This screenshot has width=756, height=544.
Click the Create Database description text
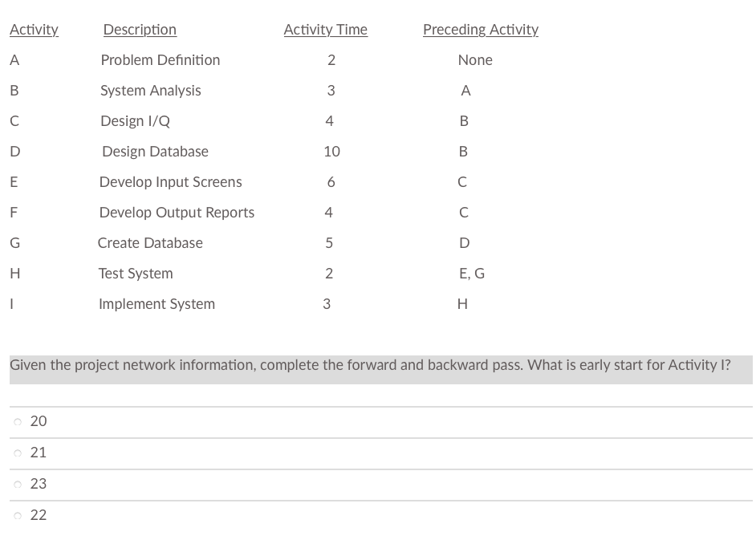click(151, 243)
